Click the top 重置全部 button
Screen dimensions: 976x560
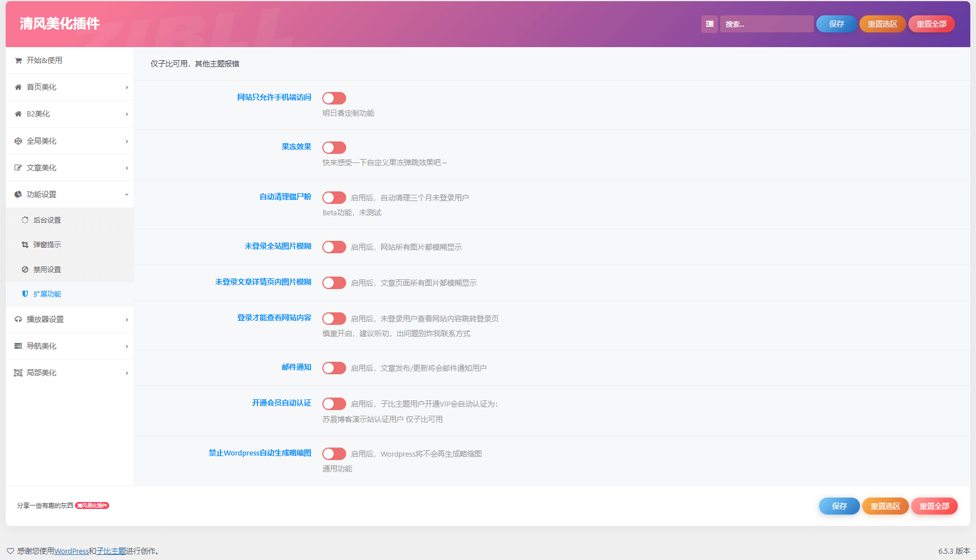pyautogui.click(x=932, y=24)
